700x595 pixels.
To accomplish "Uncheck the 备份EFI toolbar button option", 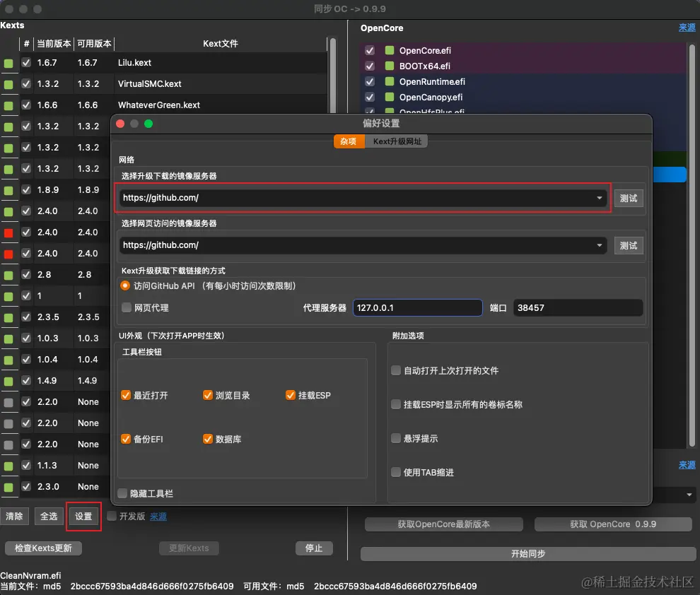I will coord(126,438).
